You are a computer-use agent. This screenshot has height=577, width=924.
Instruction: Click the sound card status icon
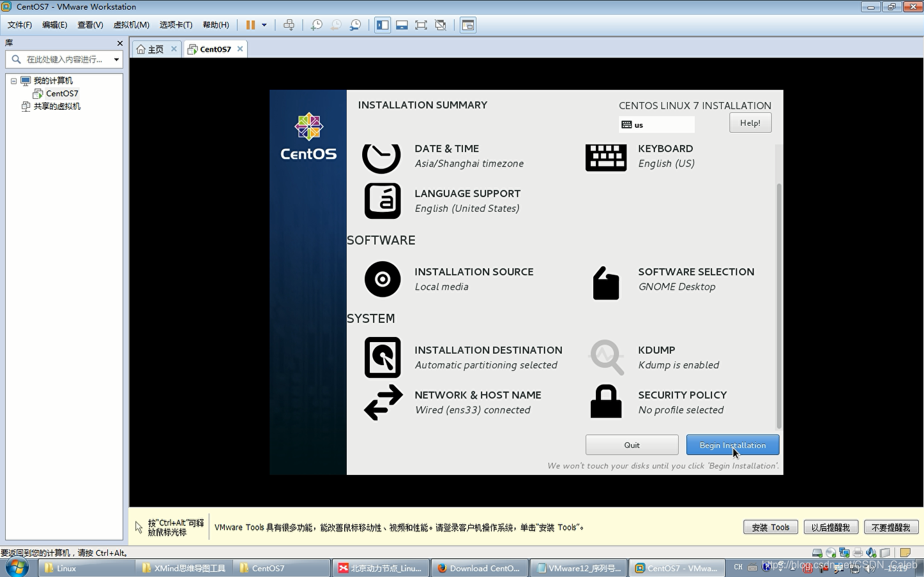(x=871, y=553)
